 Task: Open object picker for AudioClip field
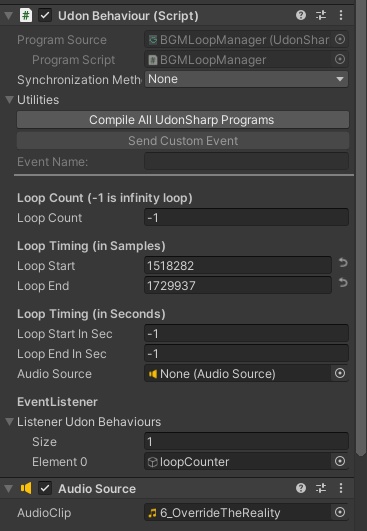340,512
